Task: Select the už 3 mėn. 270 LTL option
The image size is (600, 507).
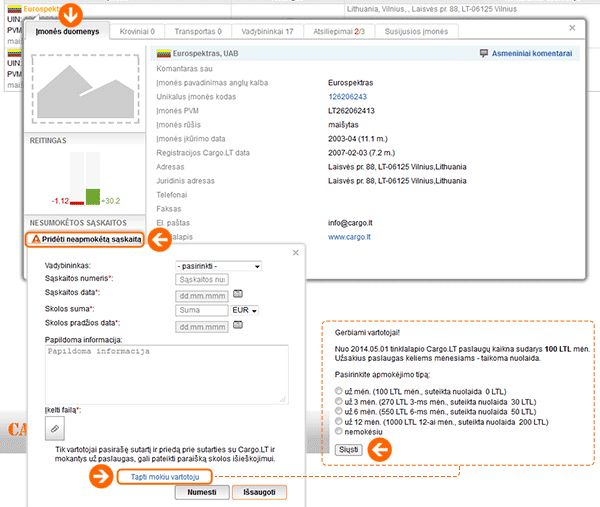Action: 339,401
